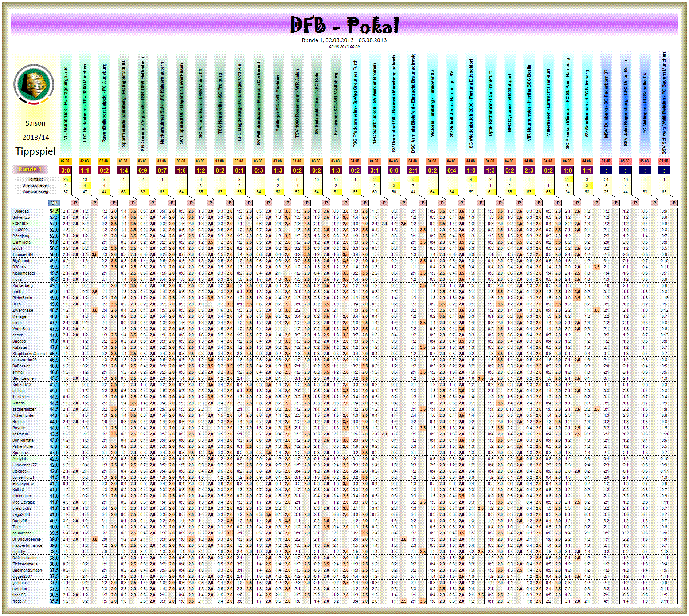Screen dimensions: 689x616
Task: Click the 'Unentschieden' row label
Action: coord(35,185)
